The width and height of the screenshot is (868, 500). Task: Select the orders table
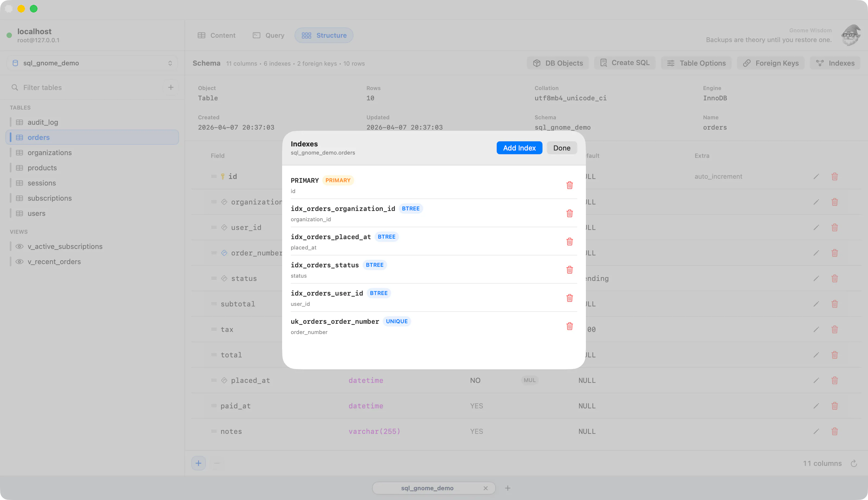[x=92, y=137]
